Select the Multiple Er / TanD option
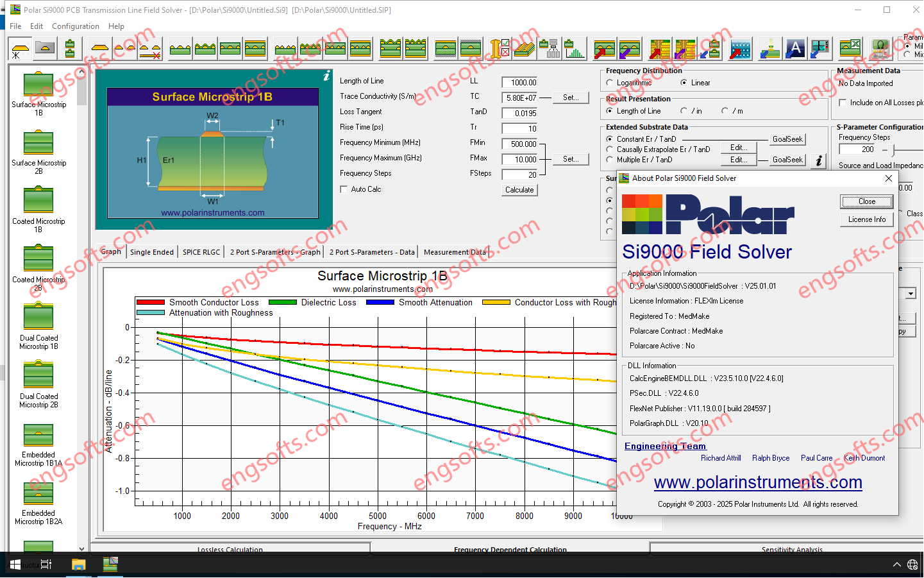This screenshot has width=924, height=578. [x=609, y=160]
